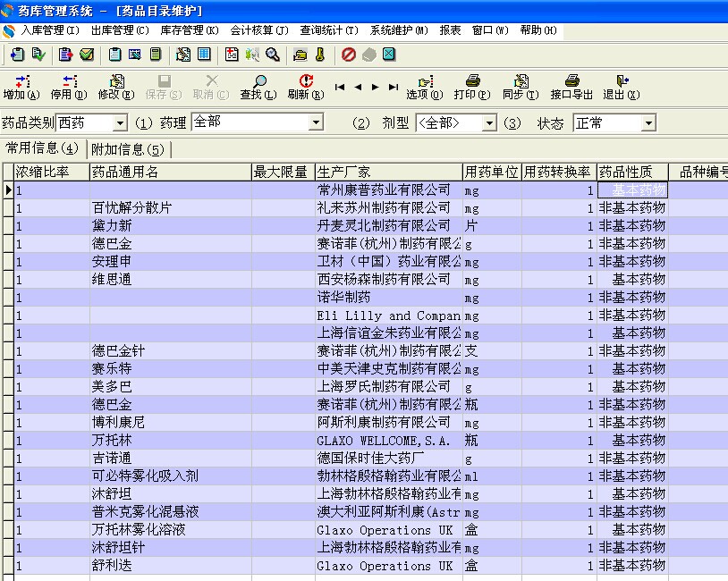Select the 博利康尼 drug name cell
The image size is (728, 581).
[171, 422]
